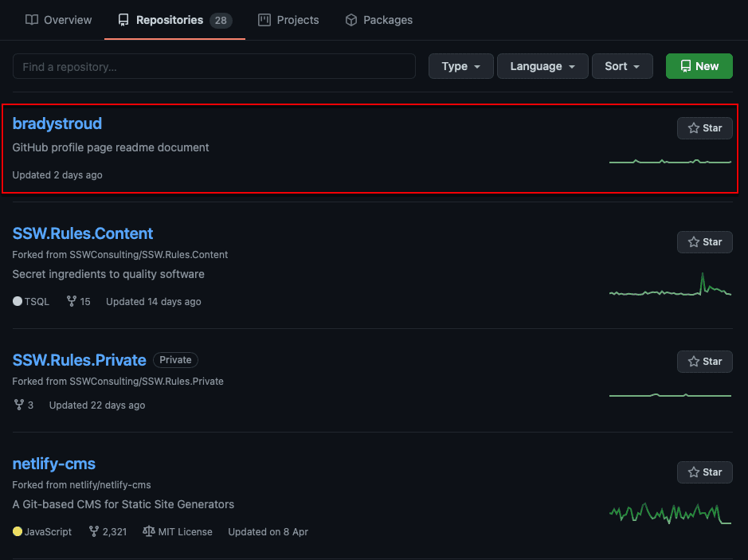Focus the Find a repository search field
This screenshot has width=748, height=560.
point(213,67)
